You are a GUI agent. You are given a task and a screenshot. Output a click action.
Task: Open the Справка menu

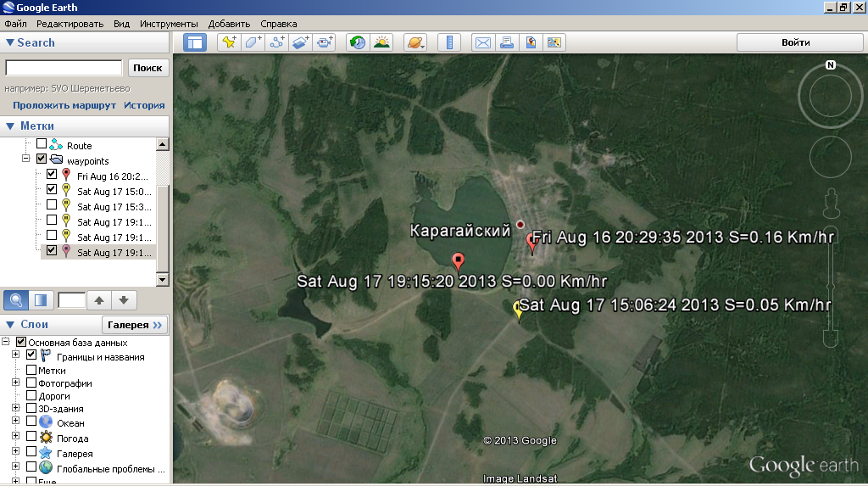pyautogui.click(x=278, y=24)
